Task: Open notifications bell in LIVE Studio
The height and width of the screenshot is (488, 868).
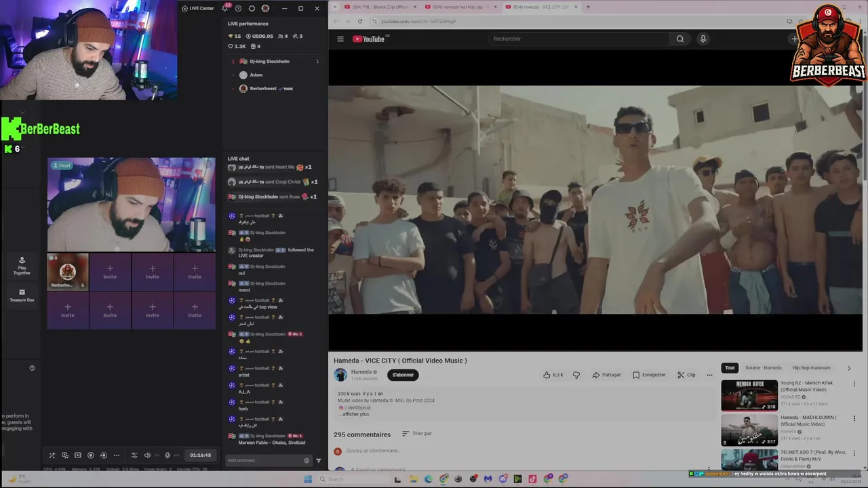Action: point(224,8)
